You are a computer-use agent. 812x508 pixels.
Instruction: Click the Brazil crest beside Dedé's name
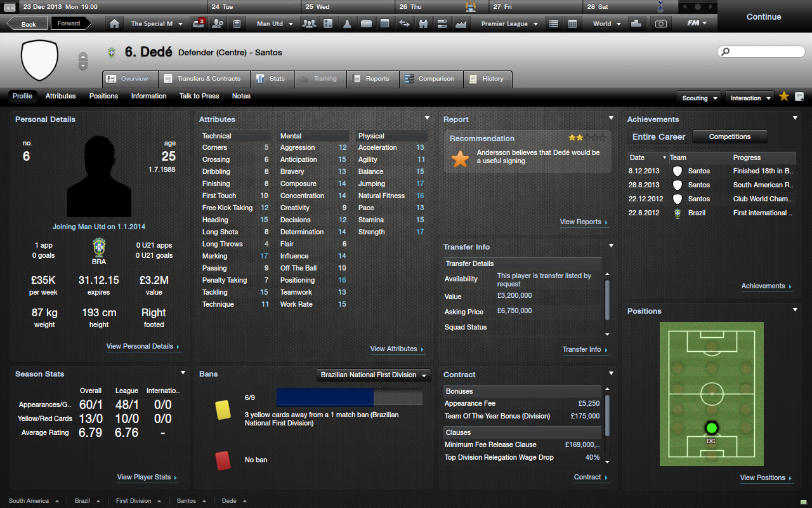[x=112, y=53]
